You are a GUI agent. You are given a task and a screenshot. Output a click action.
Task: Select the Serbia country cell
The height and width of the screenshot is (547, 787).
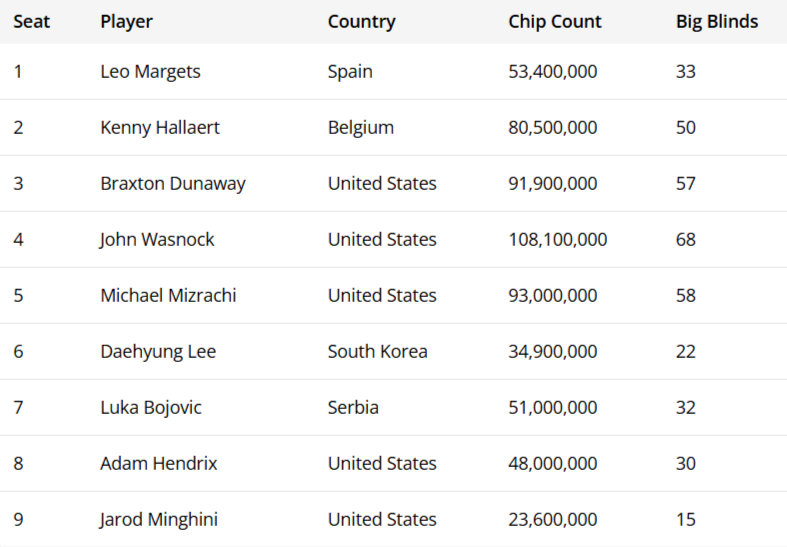(353, 408)
